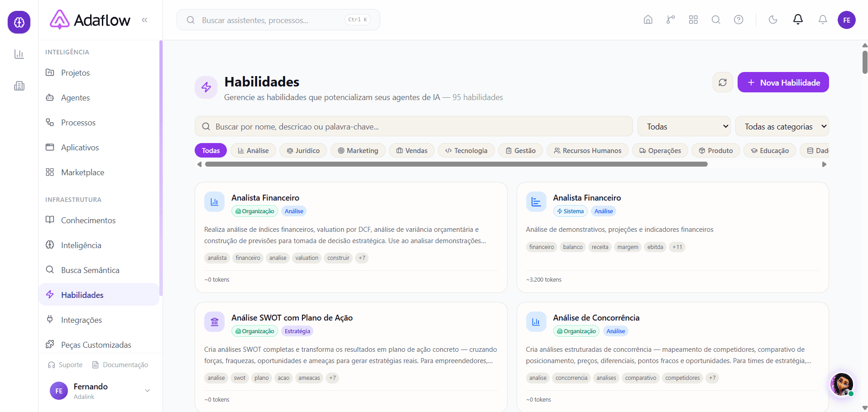This screenshot has width=868, height=412.
Task: Click the Adaflow logo
Action: [90, 20]
